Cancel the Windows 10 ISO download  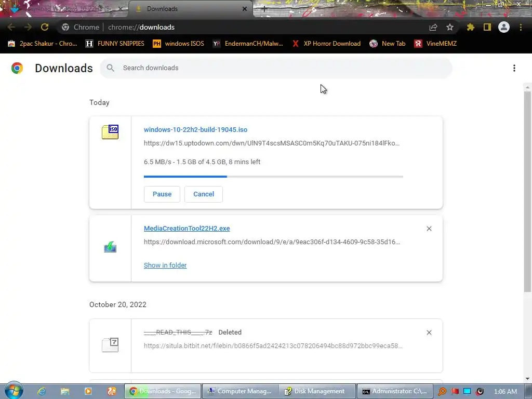[x=204, y=194]
